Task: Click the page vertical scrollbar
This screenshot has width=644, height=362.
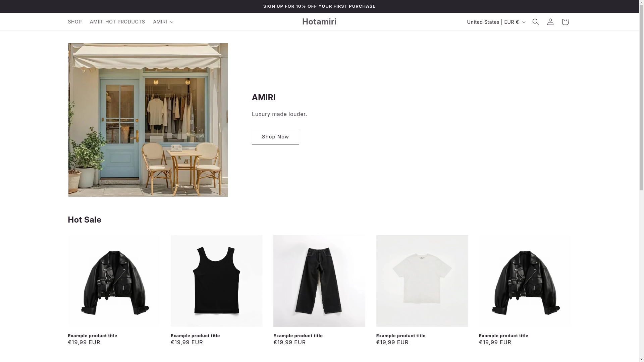Action: 641,181
